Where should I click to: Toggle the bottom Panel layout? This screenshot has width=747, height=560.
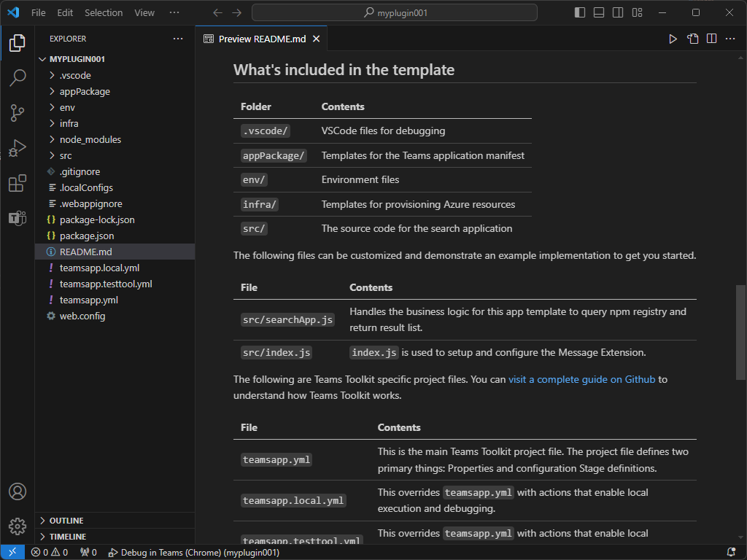click(x=599, y=13)
